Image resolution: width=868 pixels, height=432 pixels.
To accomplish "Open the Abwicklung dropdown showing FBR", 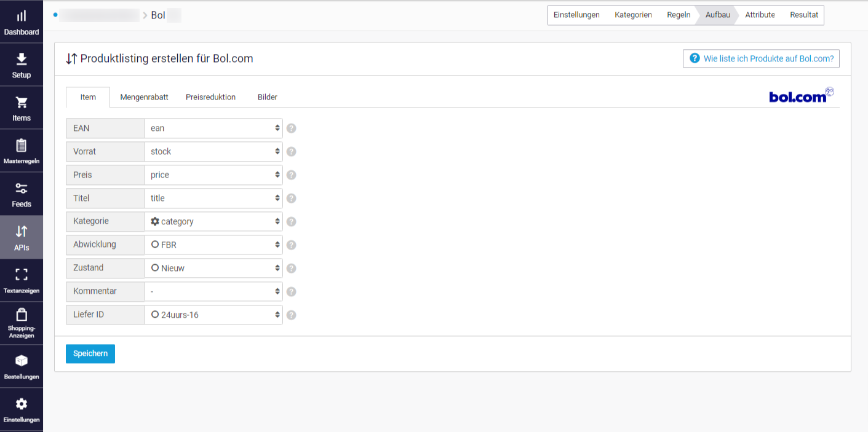I will (x=213, y=245).
